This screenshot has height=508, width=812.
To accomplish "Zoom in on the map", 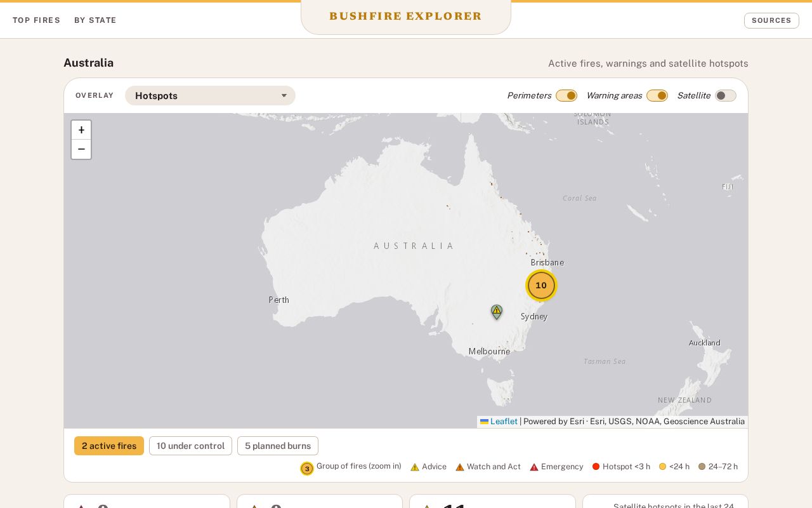I will 81,130.
